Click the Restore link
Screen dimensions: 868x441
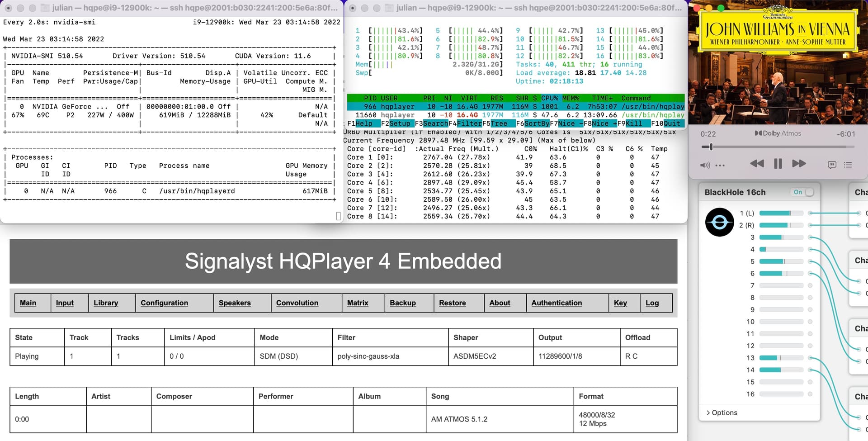click(452, 303)
